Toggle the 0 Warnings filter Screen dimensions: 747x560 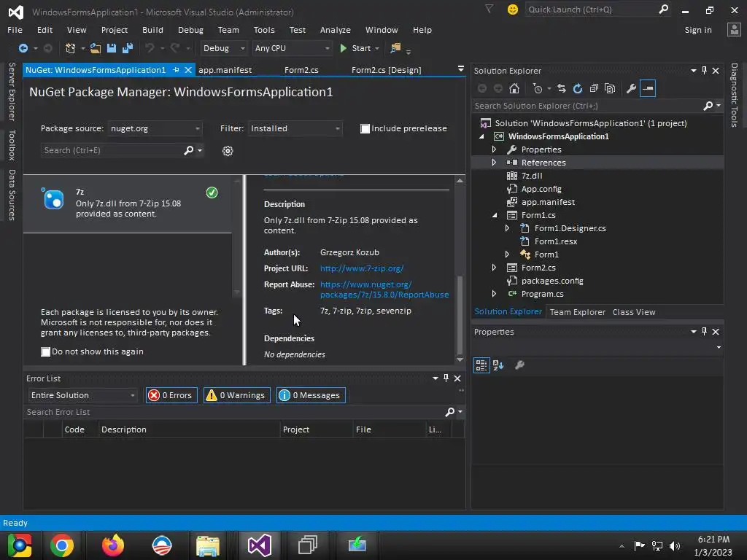tap(237, 395)
